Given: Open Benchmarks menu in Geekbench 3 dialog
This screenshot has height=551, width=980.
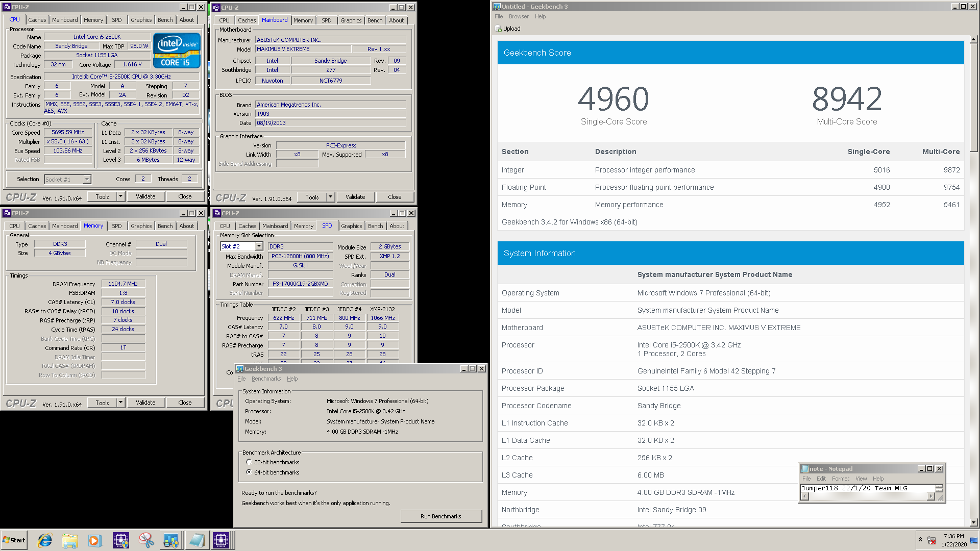Looking at the screenshot, I should (x=266, y=379).
